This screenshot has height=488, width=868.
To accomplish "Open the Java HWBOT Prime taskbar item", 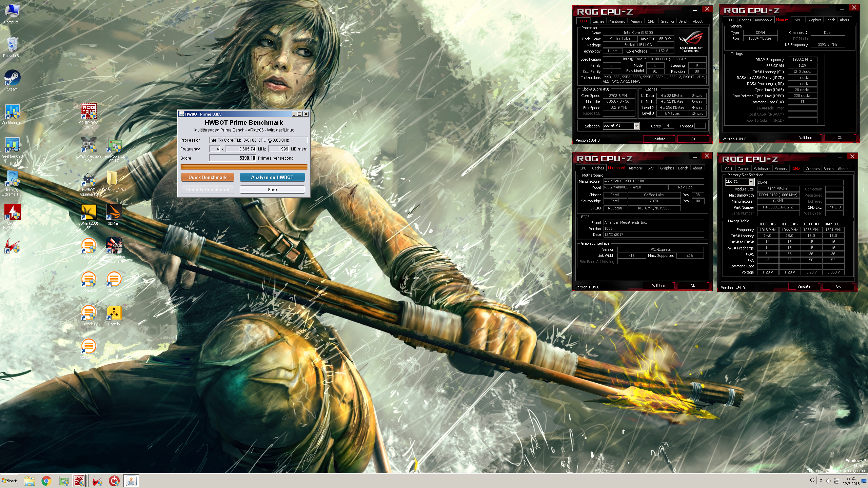I will point(131,481).
